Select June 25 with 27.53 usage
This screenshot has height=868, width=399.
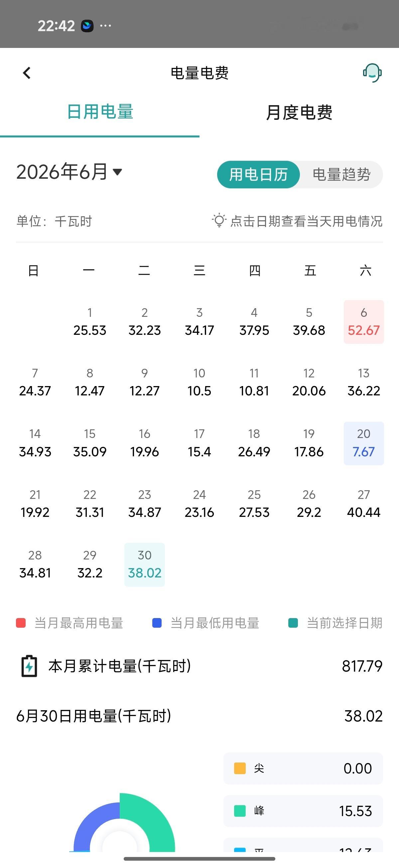pos(254,504)
